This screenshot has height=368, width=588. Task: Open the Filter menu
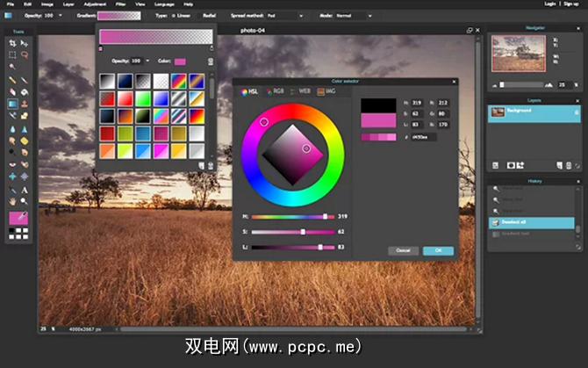coord(120,4)
